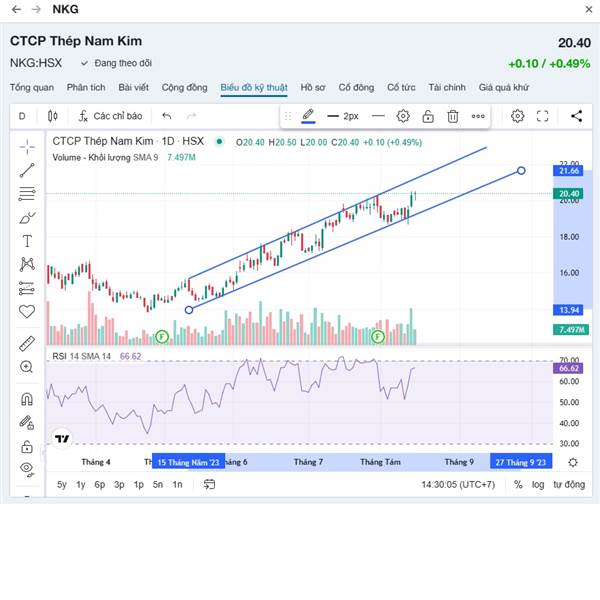Click the line color pencil swatch
Viewport: 600px width, 600px height.
(308, 116)
